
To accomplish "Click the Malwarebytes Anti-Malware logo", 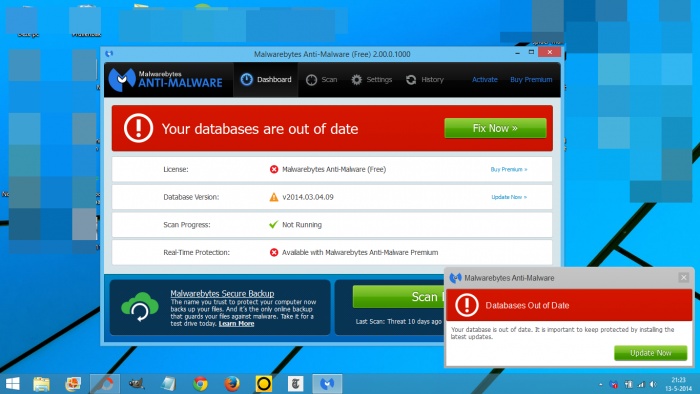I will pos(166,80).
